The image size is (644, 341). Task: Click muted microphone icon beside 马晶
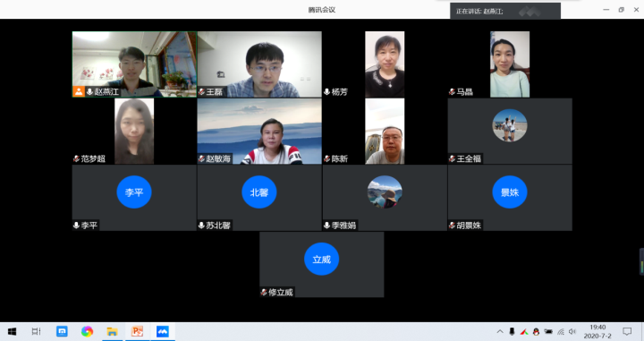coord(452,92)
